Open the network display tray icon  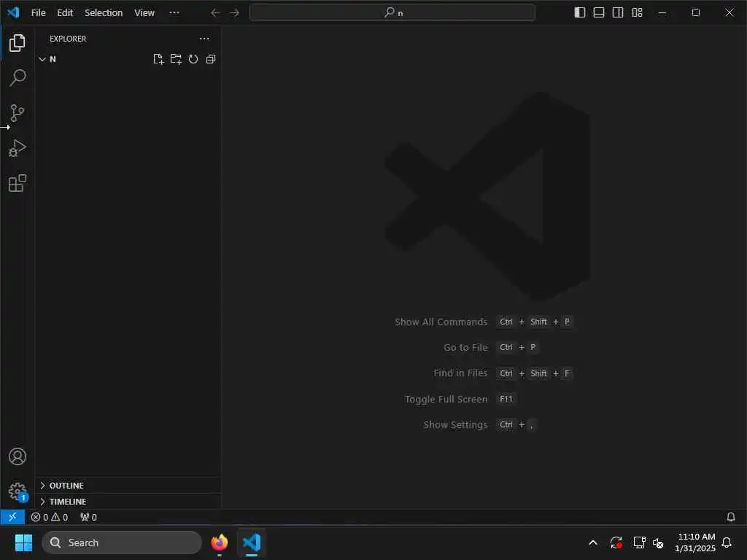[x=639, y=542]
